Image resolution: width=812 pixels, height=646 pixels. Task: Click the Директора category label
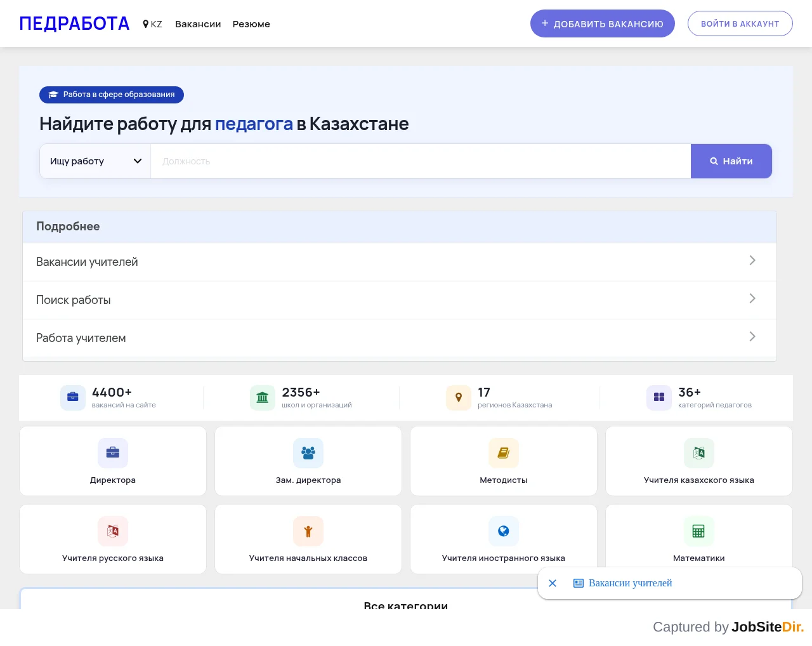click(113, 480)
